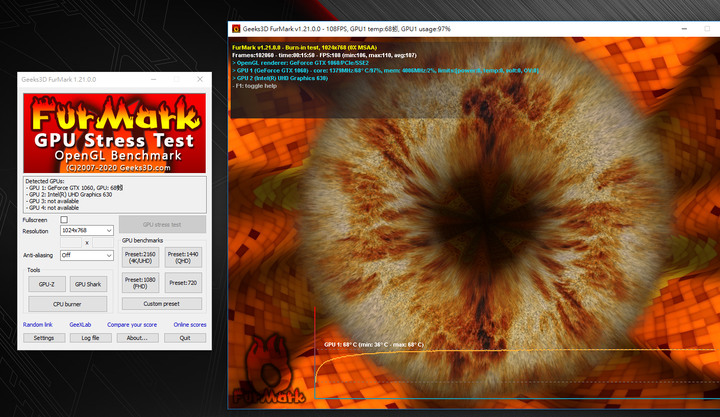Screen dimensions: 720x417
Task: Open the Settings button
Action: pos(44,338)
